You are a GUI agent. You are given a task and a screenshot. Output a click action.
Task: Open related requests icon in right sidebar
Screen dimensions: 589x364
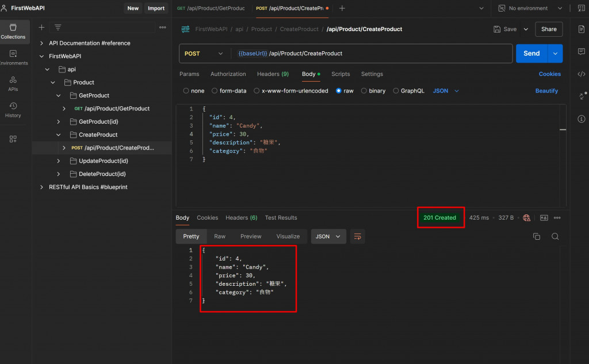(x=582, y=96)
